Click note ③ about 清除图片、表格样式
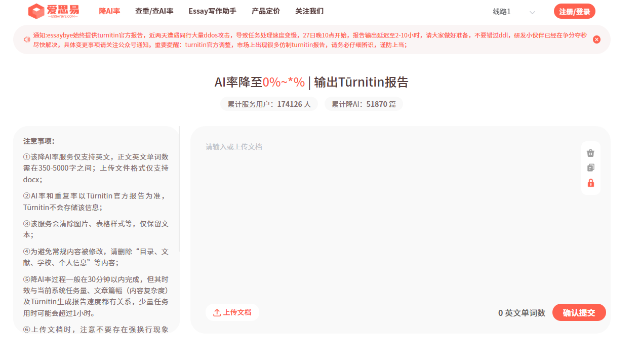Screen dimensions: 640x364 click(96, 229)
